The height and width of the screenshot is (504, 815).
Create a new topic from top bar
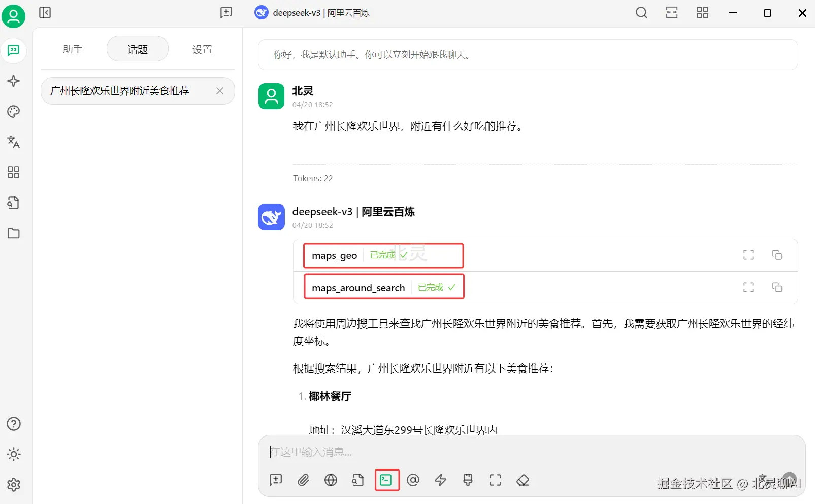[x=226, y=13]
